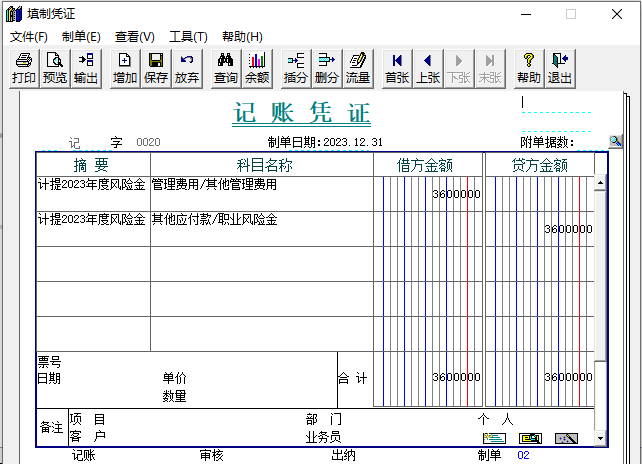Open the 查询 search tool
The width and height of the screenshot is (642, 464).
(226, 68)
